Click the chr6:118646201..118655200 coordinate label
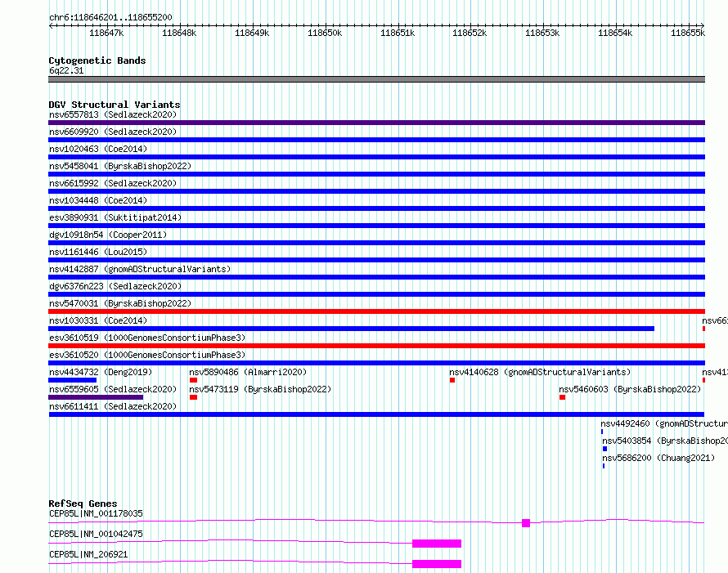728x573 pixels. click(110, 17)
